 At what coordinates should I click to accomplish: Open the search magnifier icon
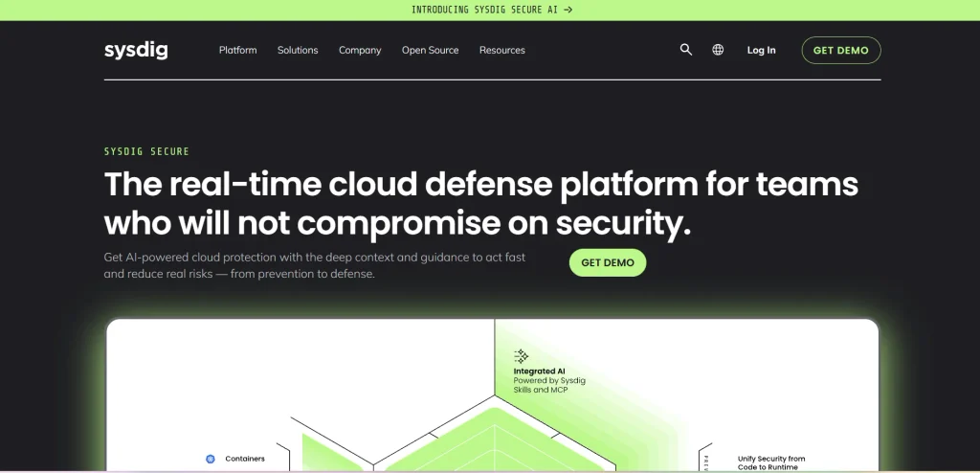[685, 50]
